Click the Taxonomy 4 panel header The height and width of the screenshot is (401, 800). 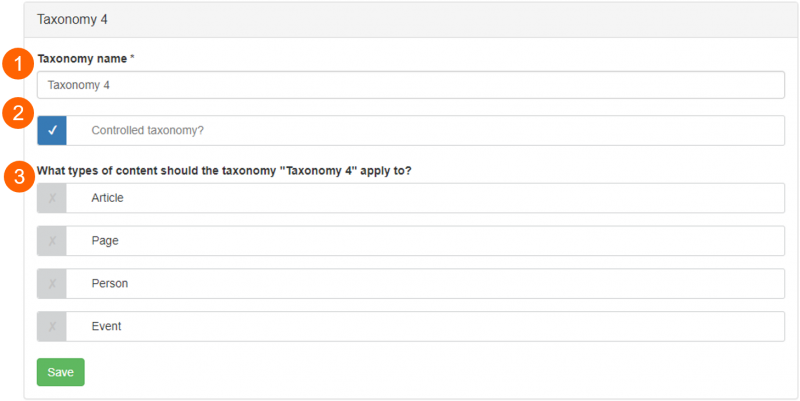411,20
